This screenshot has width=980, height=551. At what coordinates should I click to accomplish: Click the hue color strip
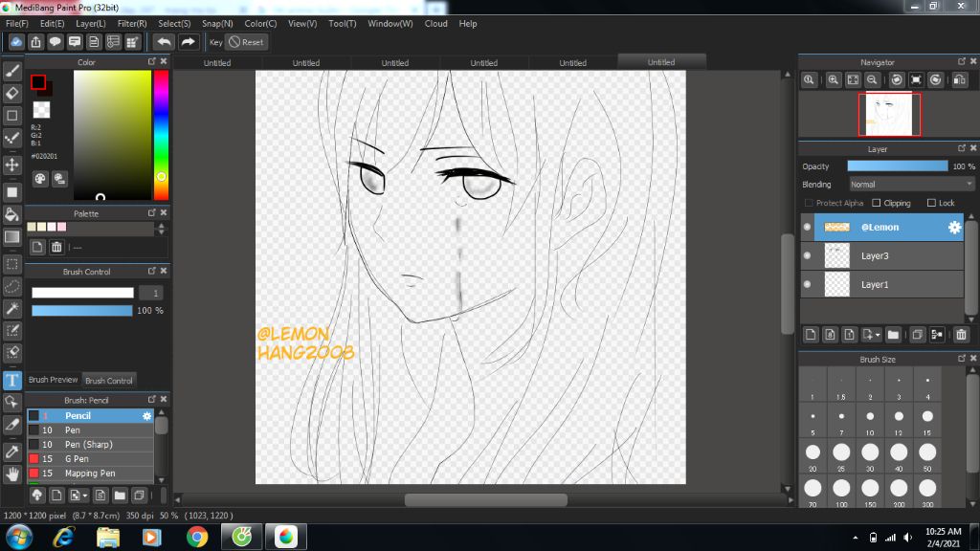161,135
